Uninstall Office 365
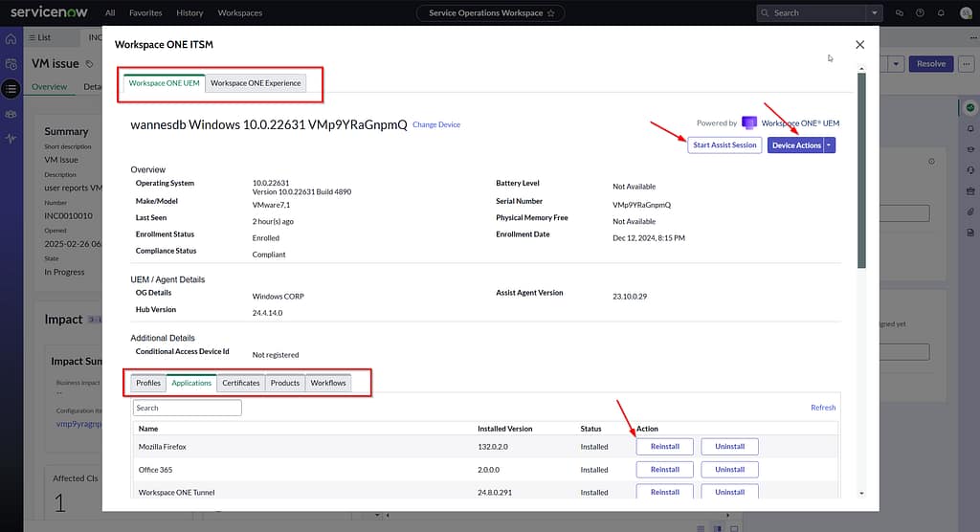The width and height of the screenshot is (980, 532). point(729,470)
